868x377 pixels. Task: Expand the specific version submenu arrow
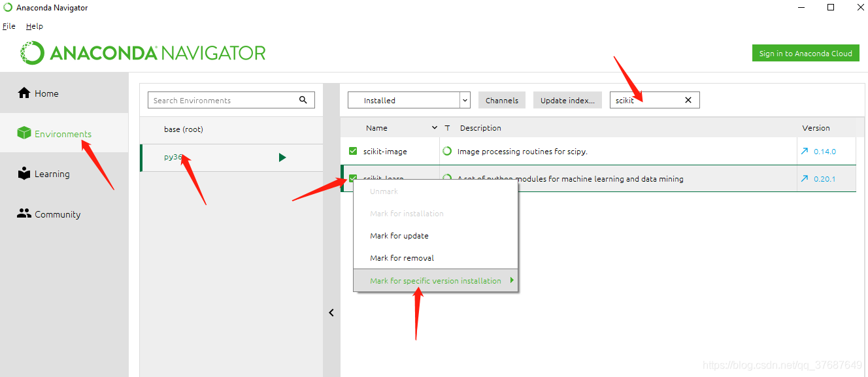[512, 280]
